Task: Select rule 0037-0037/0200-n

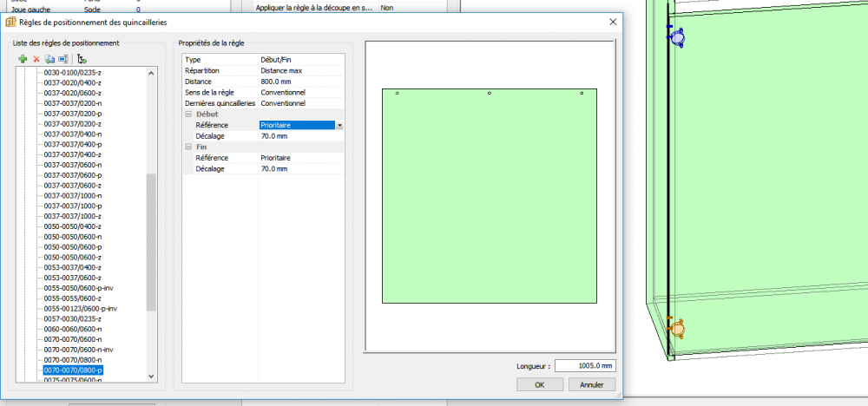Action: tap(73, 103)
